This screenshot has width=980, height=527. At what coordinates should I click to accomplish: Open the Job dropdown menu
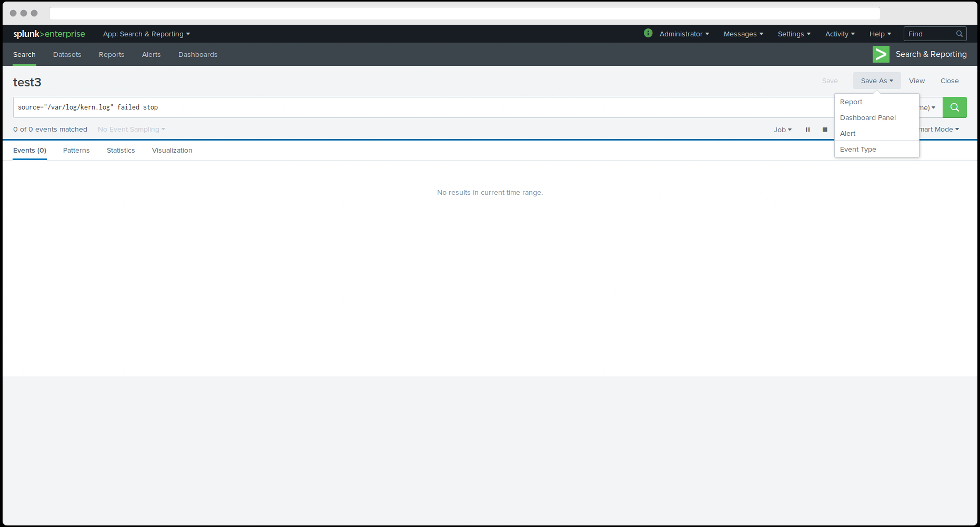tap(782, 130)
